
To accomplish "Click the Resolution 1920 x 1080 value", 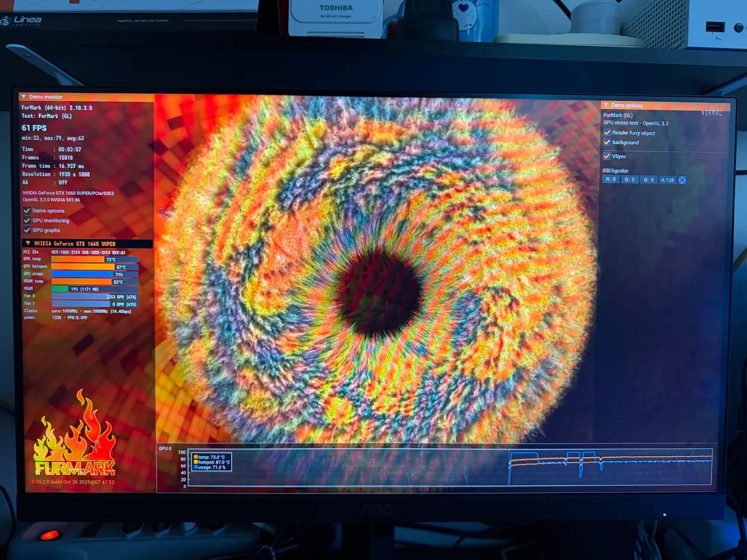I will pyautogui.click(x=74, y=174).
